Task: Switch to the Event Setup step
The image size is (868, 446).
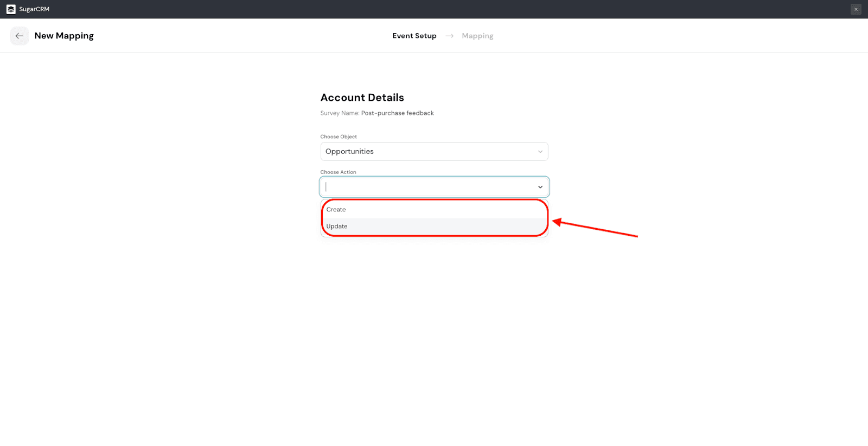Action: click(414, 36)
